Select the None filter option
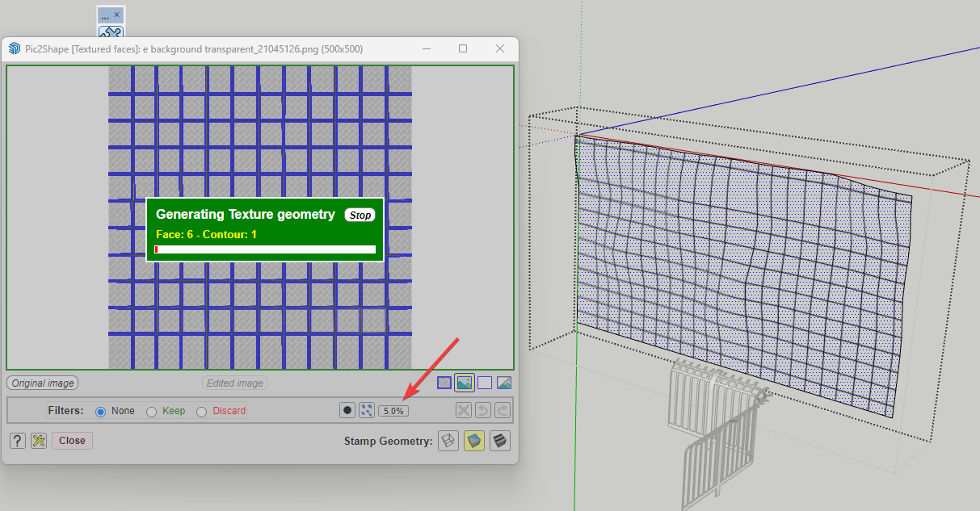Viewport: 980px width, 511px height. pos(101,411)
